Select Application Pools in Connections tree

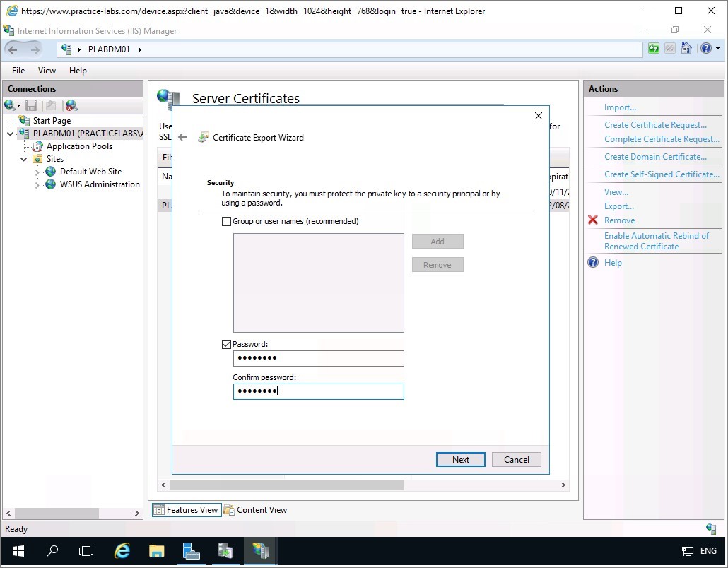[x=79, y=146]
